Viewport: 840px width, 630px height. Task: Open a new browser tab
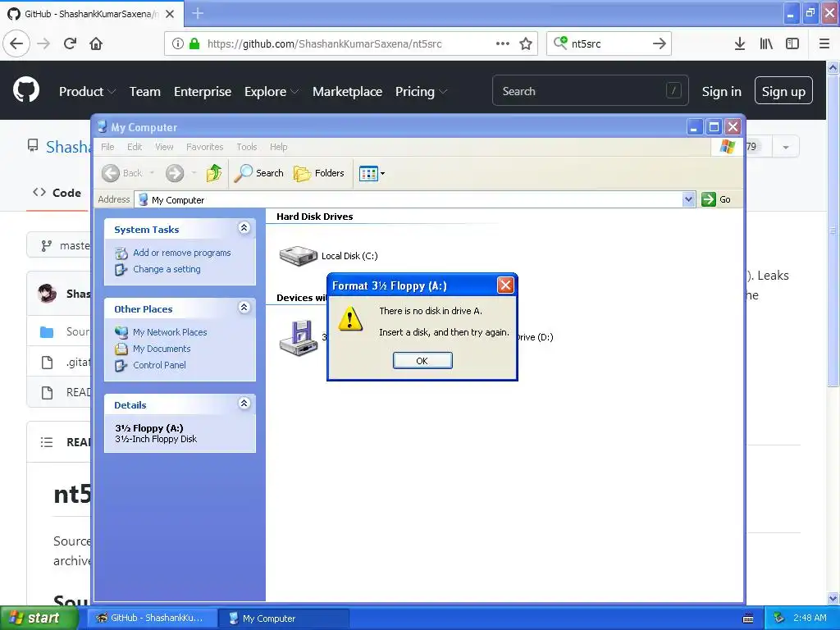[198, 13]
